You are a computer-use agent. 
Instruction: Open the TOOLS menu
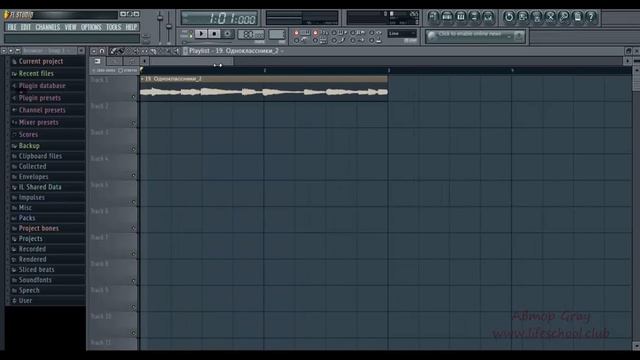[x=113, y=27]
